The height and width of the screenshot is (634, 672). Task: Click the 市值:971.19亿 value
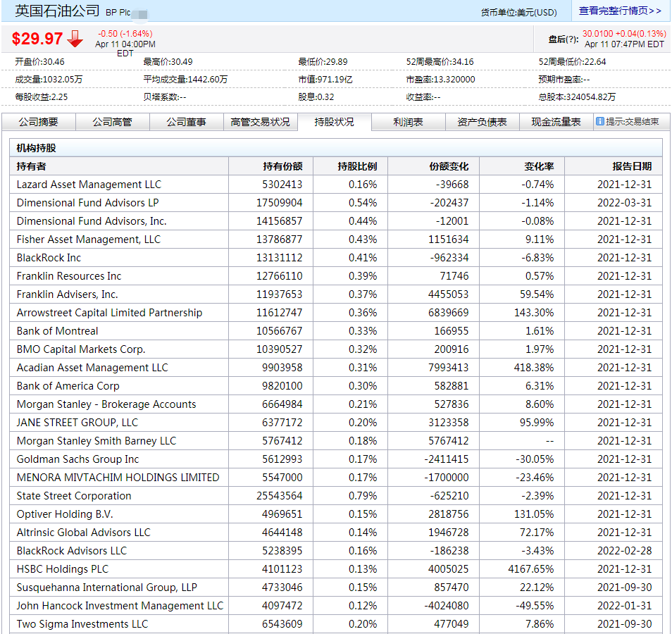325,80
